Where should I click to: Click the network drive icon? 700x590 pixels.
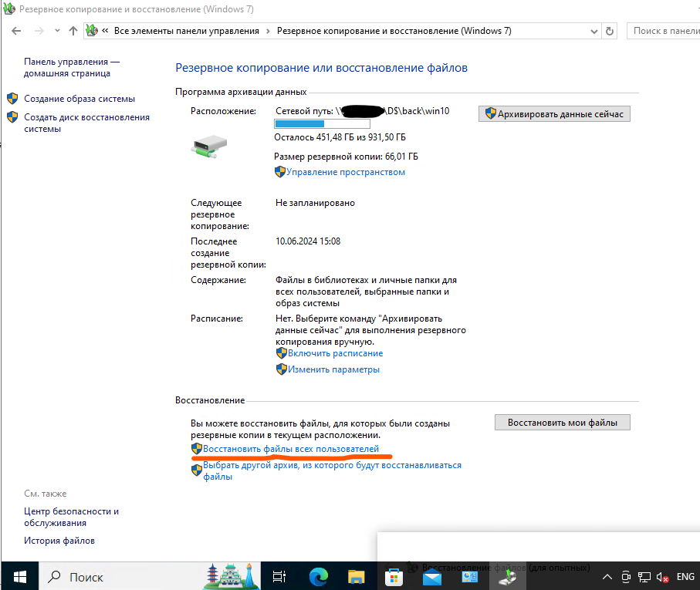pos(209,147)
